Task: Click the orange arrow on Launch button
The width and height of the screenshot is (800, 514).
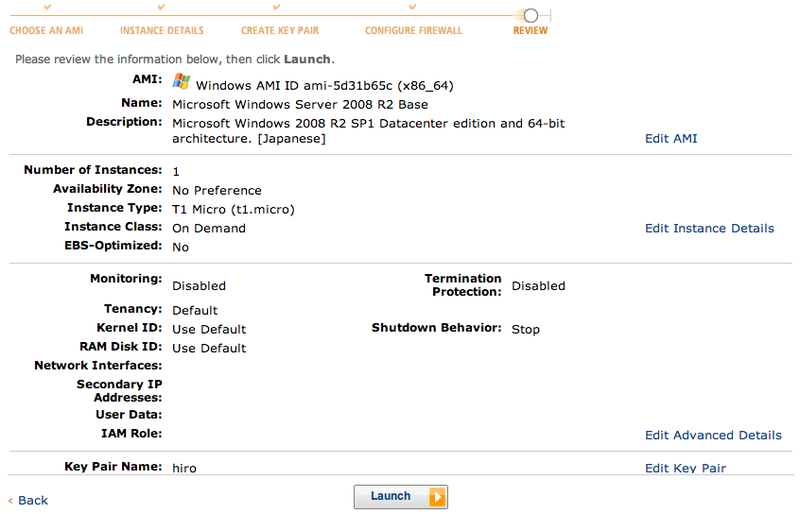Action: 437,497
